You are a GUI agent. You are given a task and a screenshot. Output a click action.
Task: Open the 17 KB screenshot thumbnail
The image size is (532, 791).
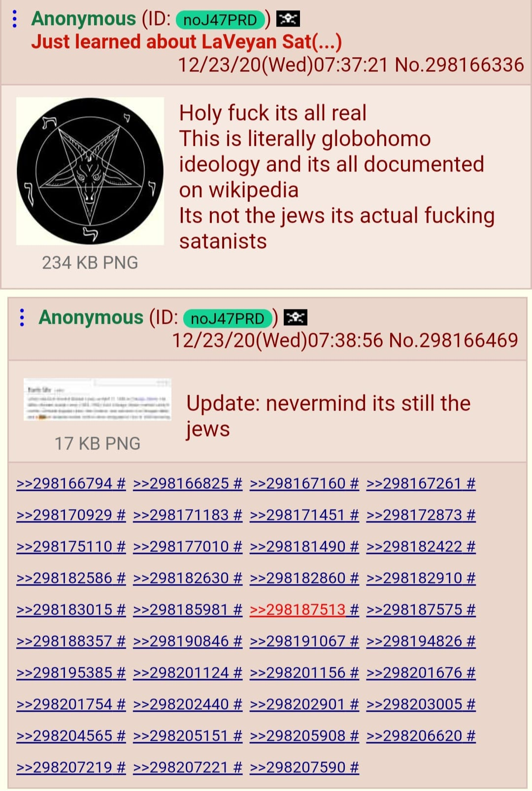97,399
